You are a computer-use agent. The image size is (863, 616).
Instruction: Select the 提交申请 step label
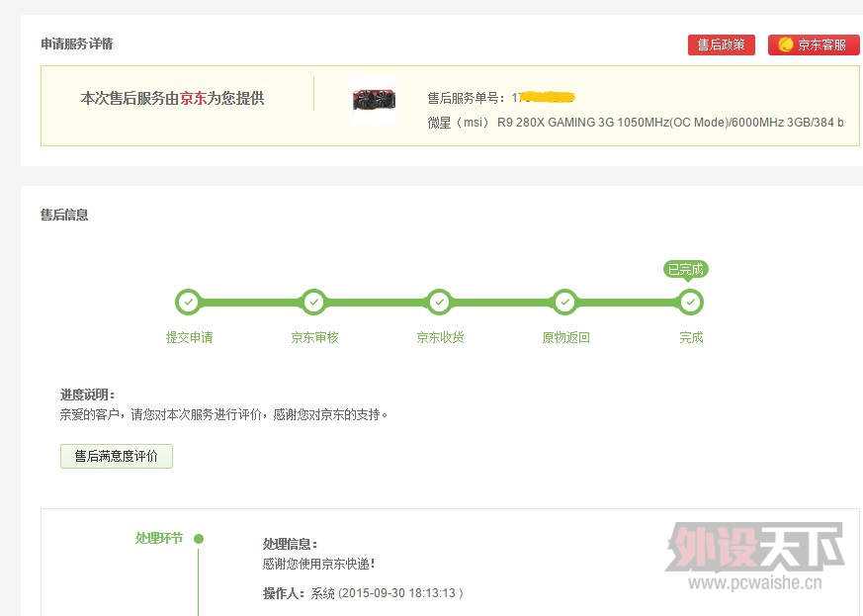(x=189, y=337)
